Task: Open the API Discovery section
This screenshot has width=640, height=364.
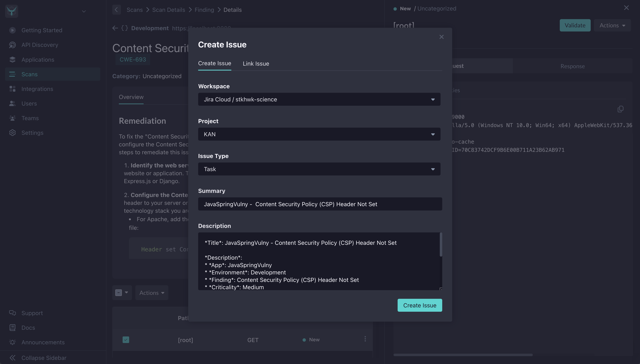Action: point(40,45)
